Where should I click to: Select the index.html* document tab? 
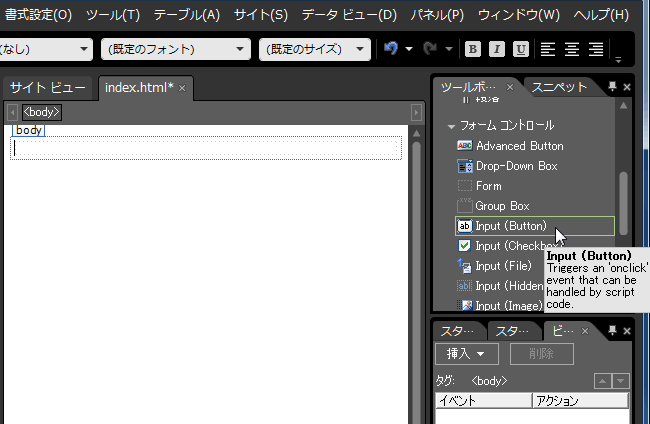[139, 87]
